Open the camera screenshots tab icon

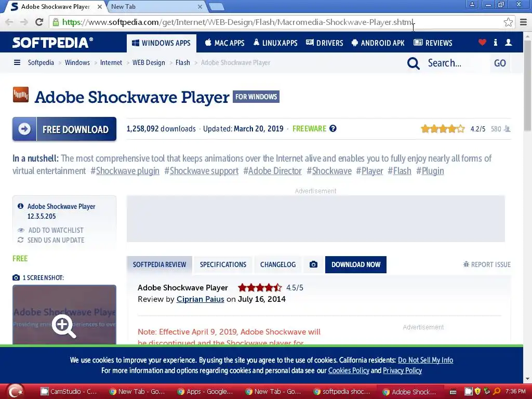pos(313,264)
